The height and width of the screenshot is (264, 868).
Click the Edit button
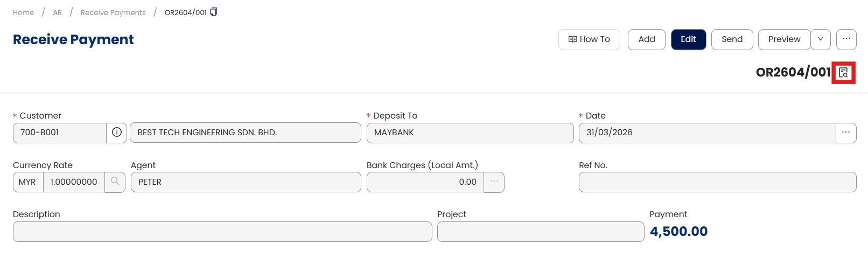[x=688, y=39]
